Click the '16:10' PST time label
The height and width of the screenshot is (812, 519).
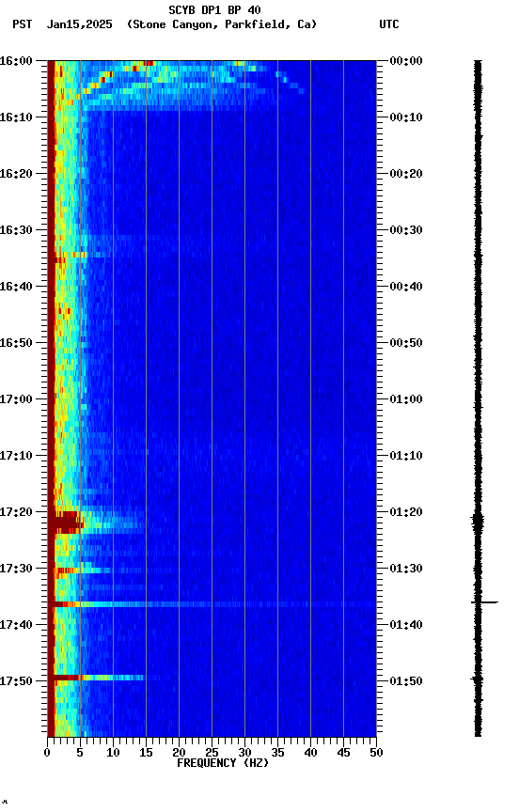coord(16,117)
